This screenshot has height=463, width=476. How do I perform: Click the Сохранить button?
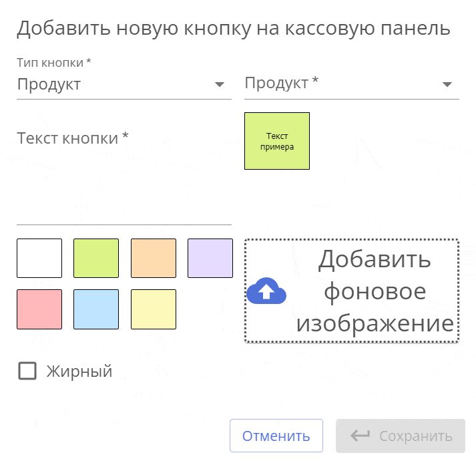[x=401, y=436]
